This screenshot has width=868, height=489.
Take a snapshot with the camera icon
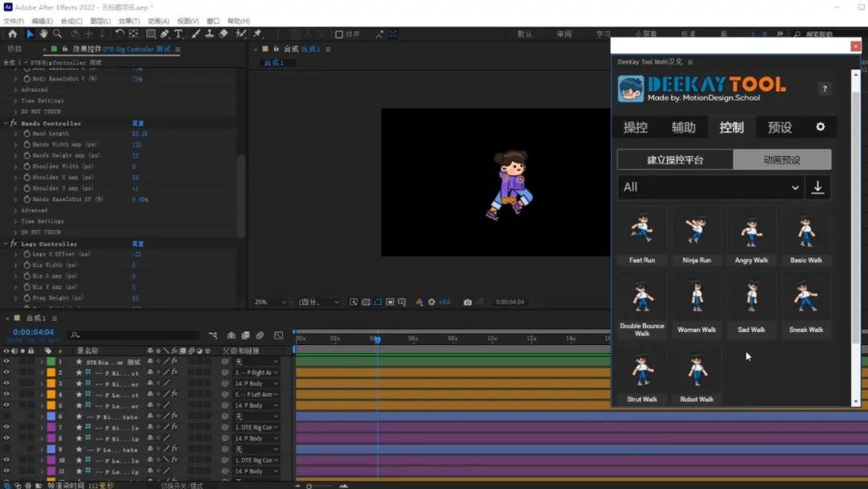pos(468,302)
